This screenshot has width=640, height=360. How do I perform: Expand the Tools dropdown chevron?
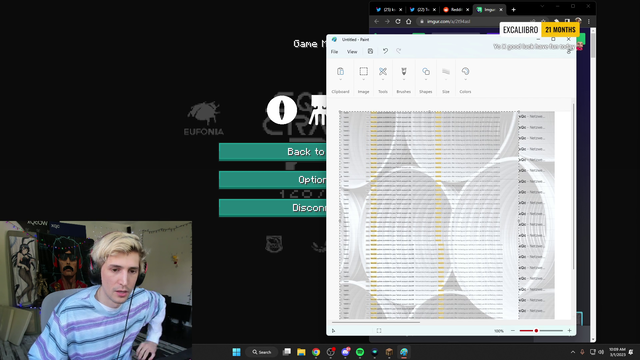(382, 80)
